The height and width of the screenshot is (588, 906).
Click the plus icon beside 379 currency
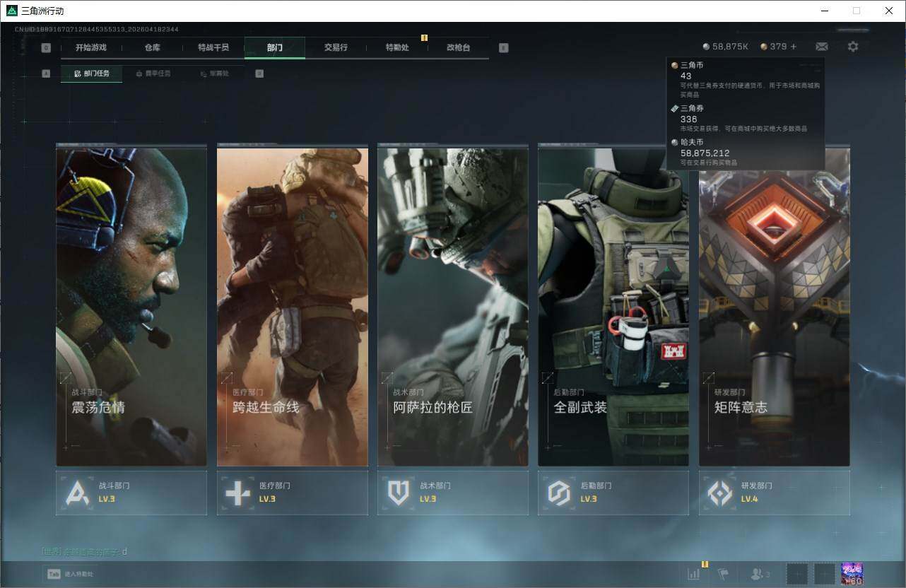coord(794,47)
